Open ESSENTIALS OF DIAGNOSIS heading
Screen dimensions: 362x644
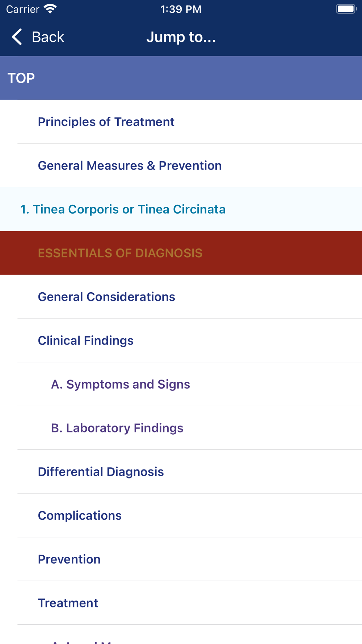tap(181, 253)
